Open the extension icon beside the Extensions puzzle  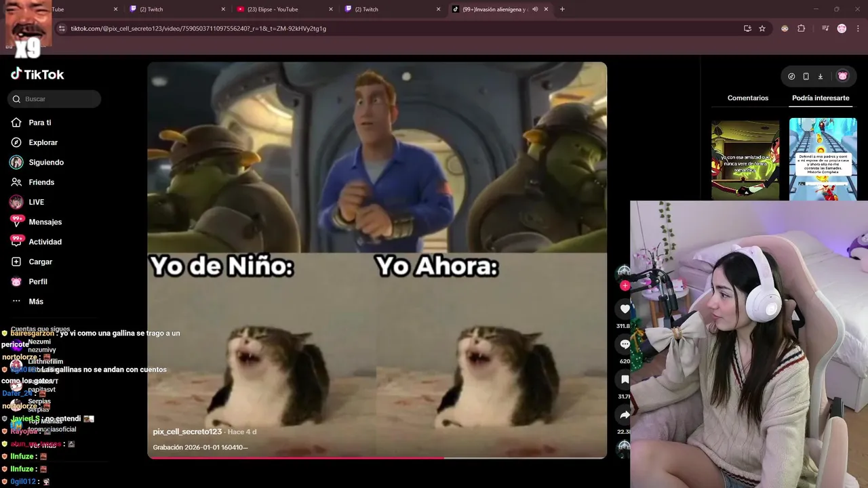(785, 28)
